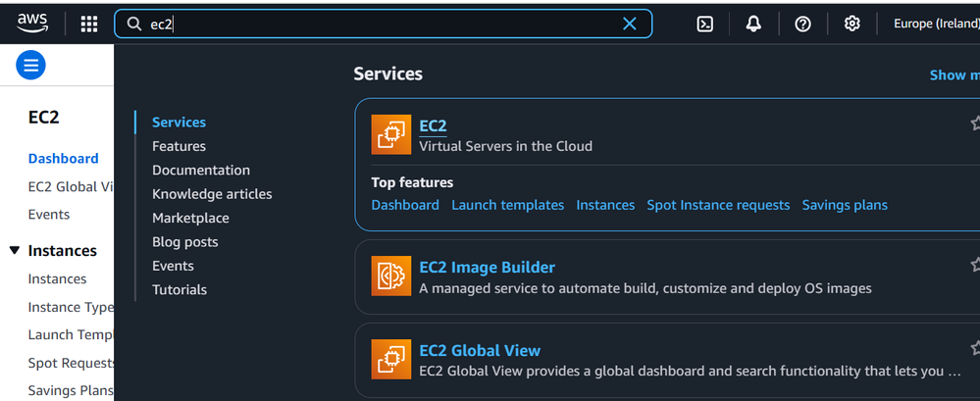This screenshot has width=980, height=401.
Task: Open settings gear icon
Action: [851, 24]
